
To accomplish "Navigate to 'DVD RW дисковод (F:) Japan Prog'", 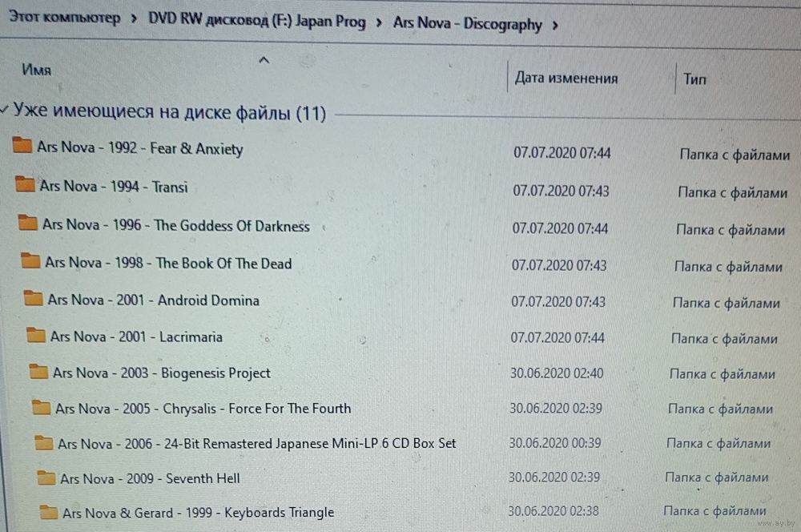I will tap(257, 21).
